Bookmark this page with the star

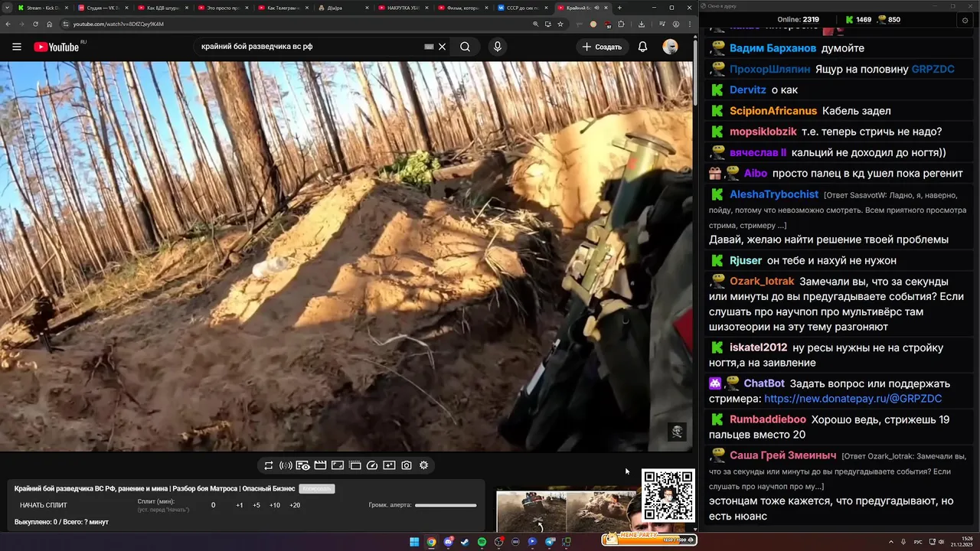560,24
